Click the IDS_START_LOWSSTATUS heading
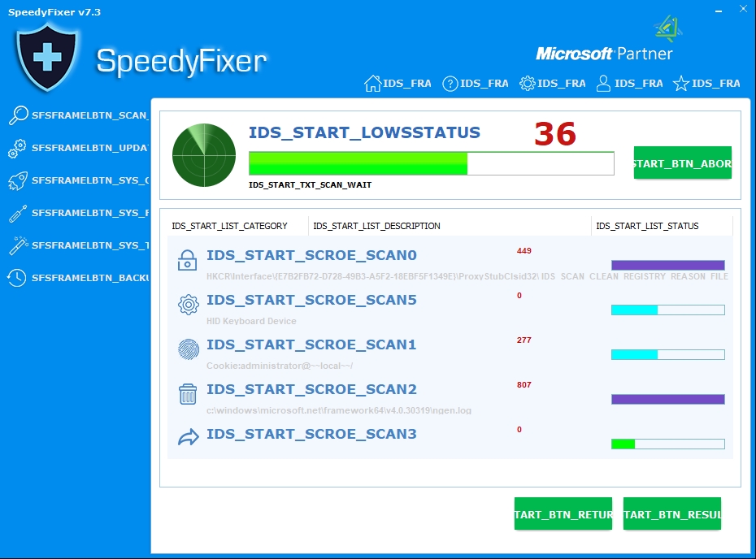Image resolution: width=756 pixels, height=559 pixels. pyautogui.click(x=364, y=132)
